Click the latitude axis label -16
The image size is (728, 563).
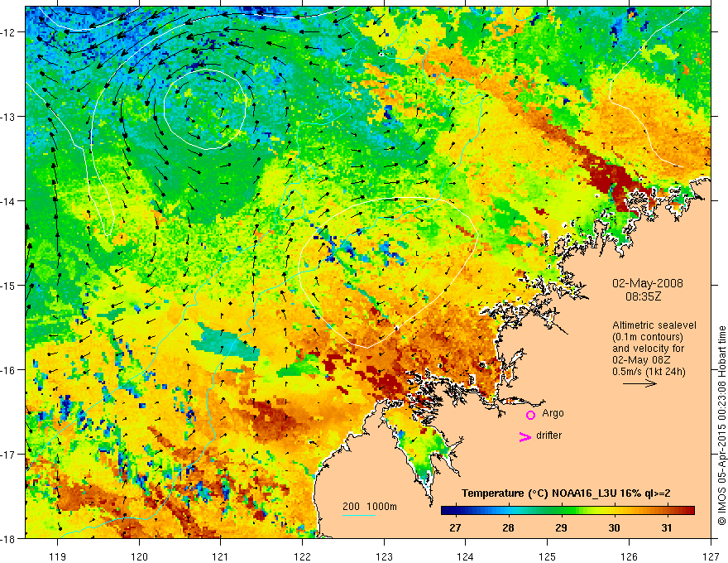[x=8, y=370]
